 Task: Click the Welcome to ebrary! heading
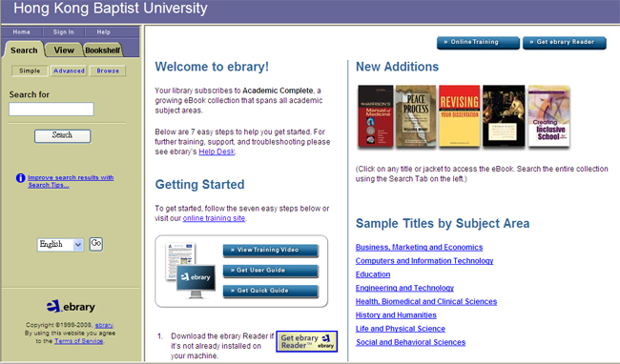(212, 67)
